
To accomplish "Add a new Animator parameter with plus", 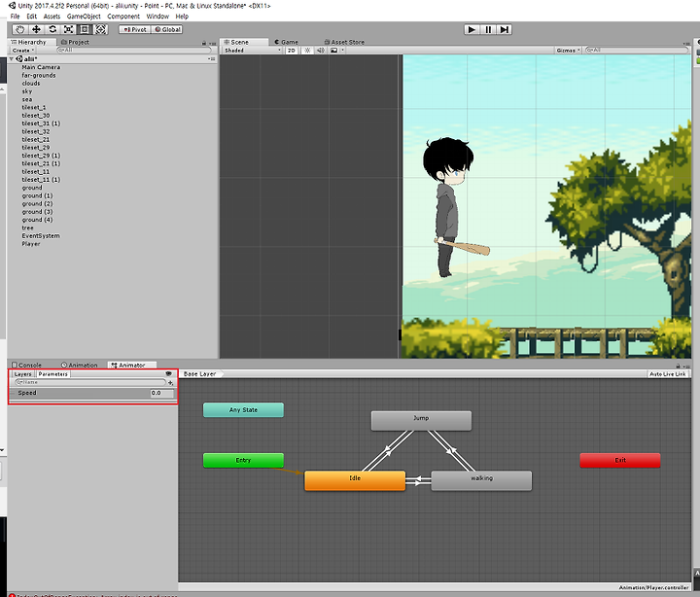I will point(170,383).
